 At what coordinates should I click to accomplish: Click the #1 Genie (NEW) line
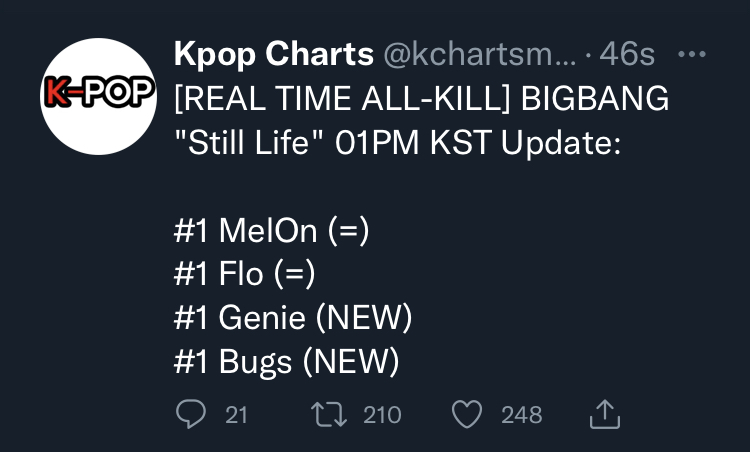click(293, 318)
